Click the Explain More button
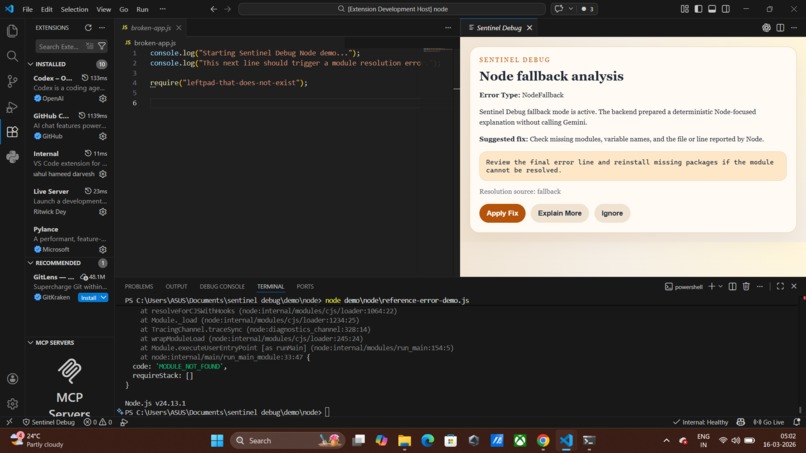The width and height of the screenshot is (806, 453). [x=560, y=213]
